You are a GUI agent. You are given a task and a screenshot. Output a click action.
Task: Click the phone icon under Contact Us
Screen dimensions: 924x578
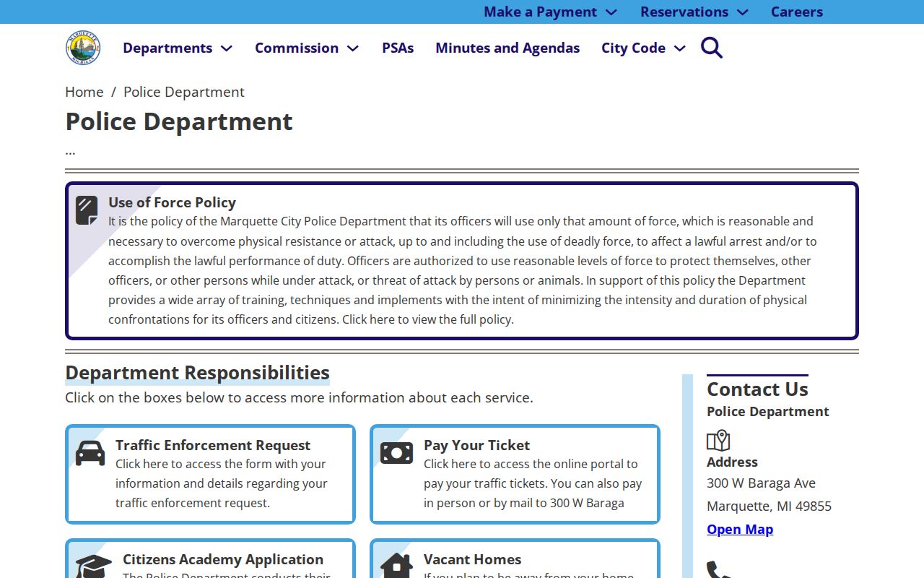(x=718, y=569)
